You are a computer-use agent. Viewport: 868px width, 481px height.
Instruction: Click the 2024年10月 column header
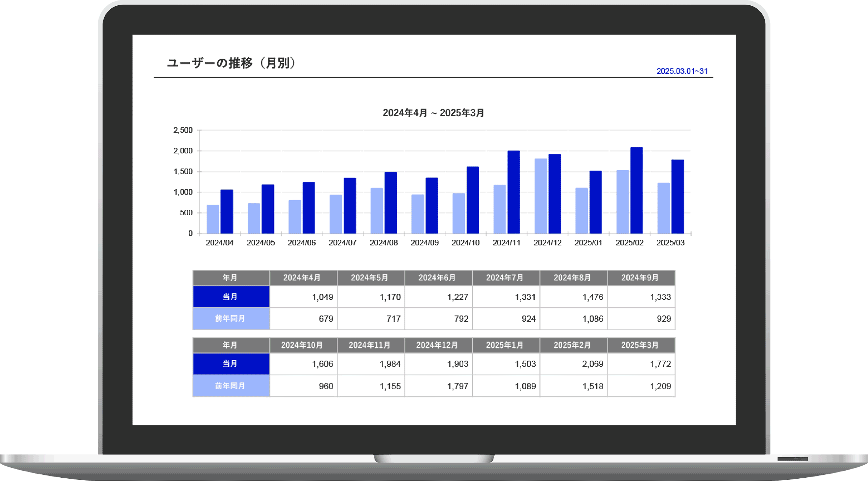[x=303, y=345]
